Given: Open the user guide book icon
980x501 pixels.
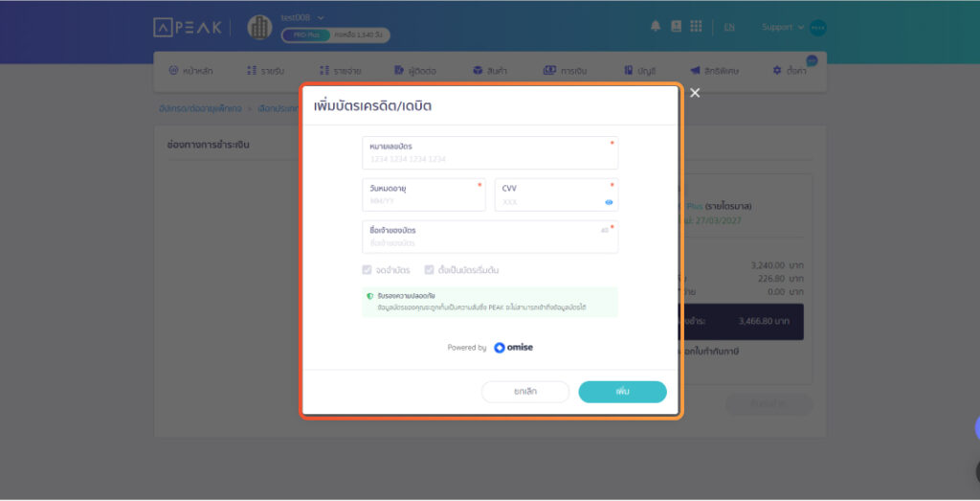Looking at the screenshot, I should coord(677,27).
